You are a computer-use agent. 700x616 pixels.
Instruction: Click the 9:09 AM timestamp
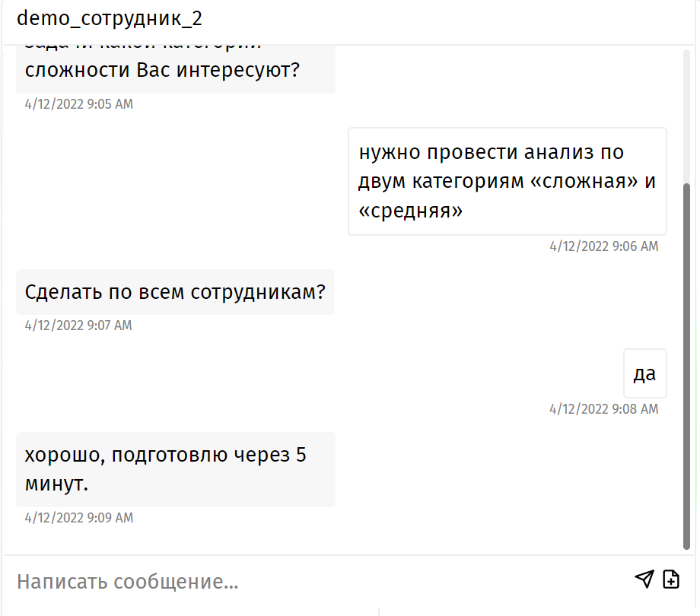click(79, 517)
